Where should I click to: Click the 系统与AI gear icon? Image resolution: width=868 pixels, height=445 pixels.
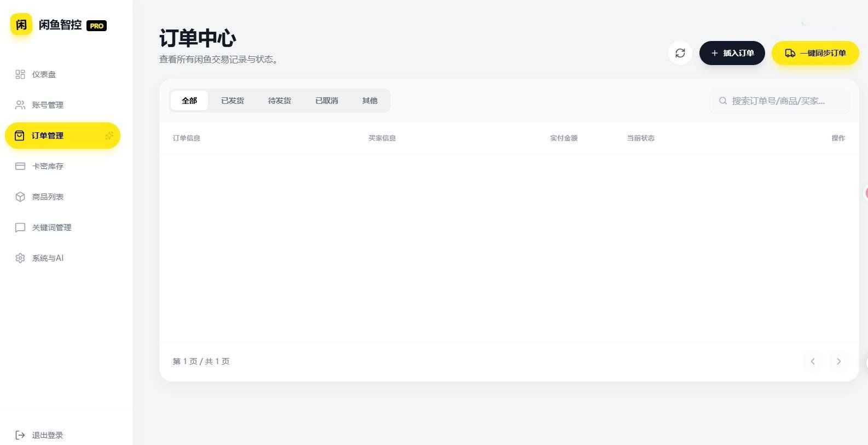[20, 258]
